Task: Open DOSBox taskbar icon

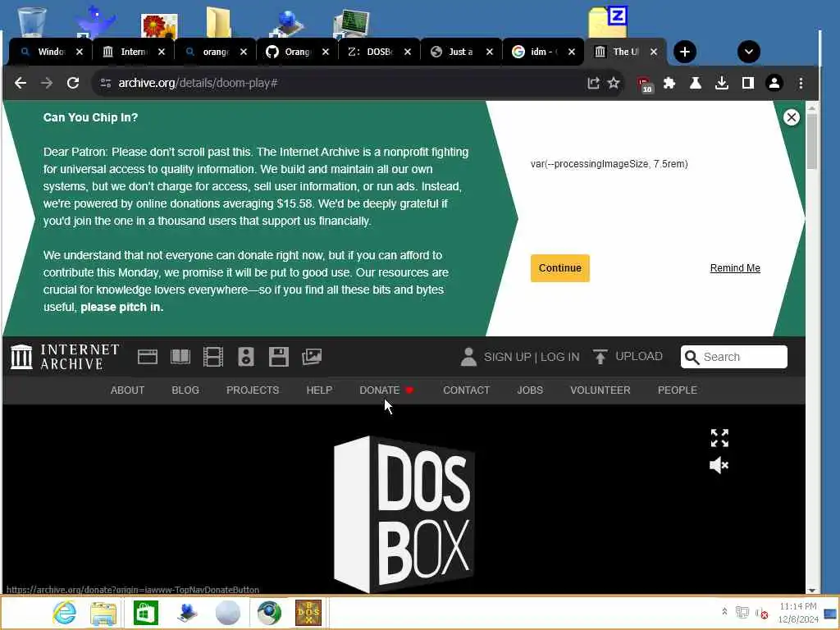Action: (x=308, y=613)
